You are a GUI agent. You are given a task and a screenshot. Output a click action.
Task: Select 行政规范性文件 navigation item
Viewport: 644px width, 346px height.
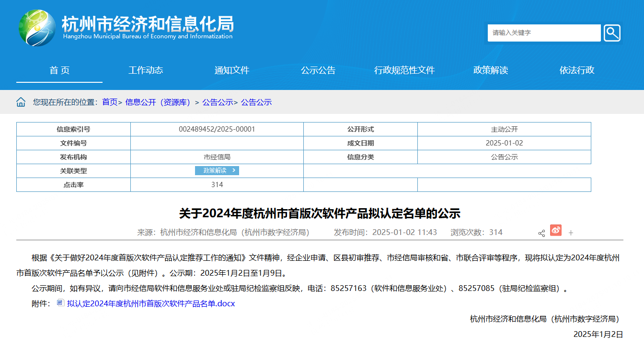coord(404,70)
